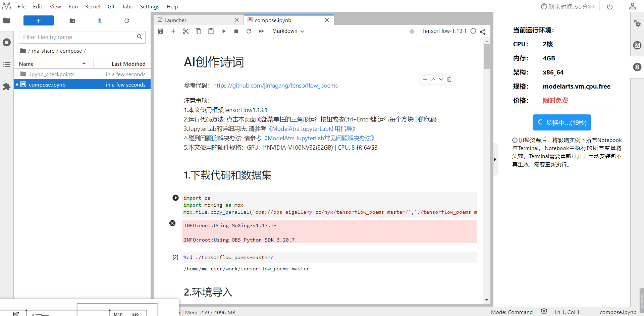The width and height of the screenshot is (644, 316).
Task: Delete the cell using trash icon
Action: 449,80
